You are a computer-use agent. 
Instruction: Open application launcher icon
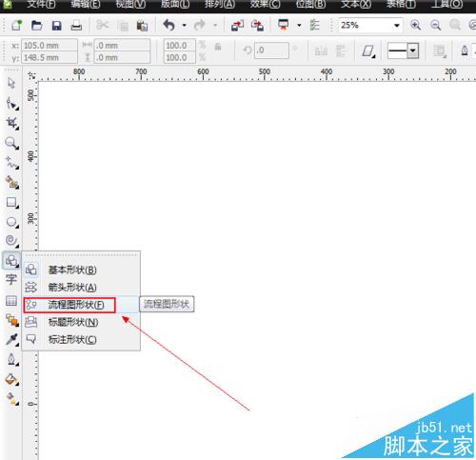[283, 25]
